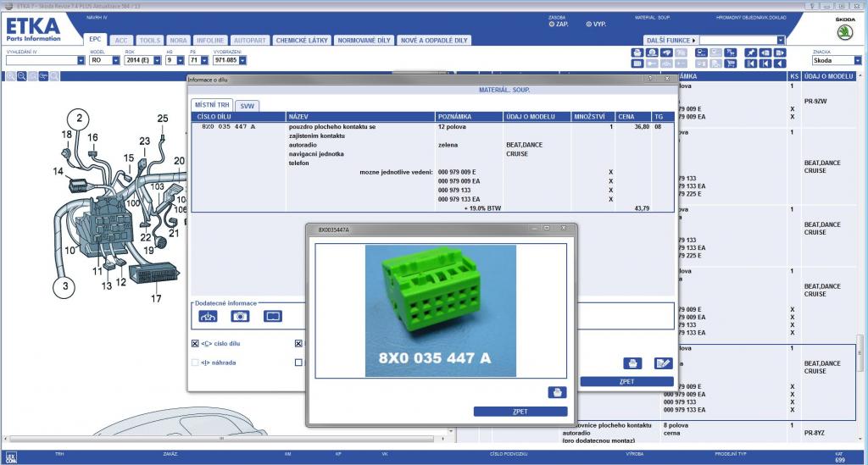
Task: Toggle the <C> císlo dílu checkbox
Action: coord(195,343)
